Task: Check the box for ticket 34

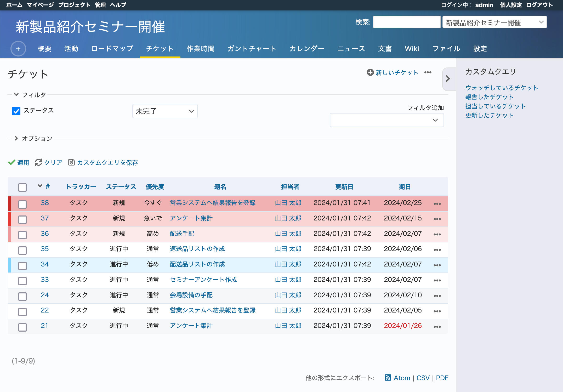Action: tap(22, 266)
